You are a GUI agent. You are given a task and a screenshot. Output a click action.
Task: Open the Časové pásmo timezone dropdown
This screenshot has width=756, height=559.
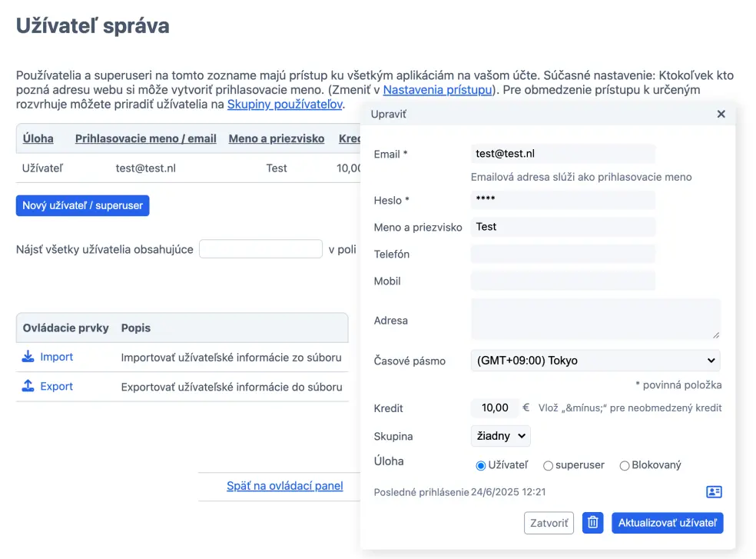(595, 361)
